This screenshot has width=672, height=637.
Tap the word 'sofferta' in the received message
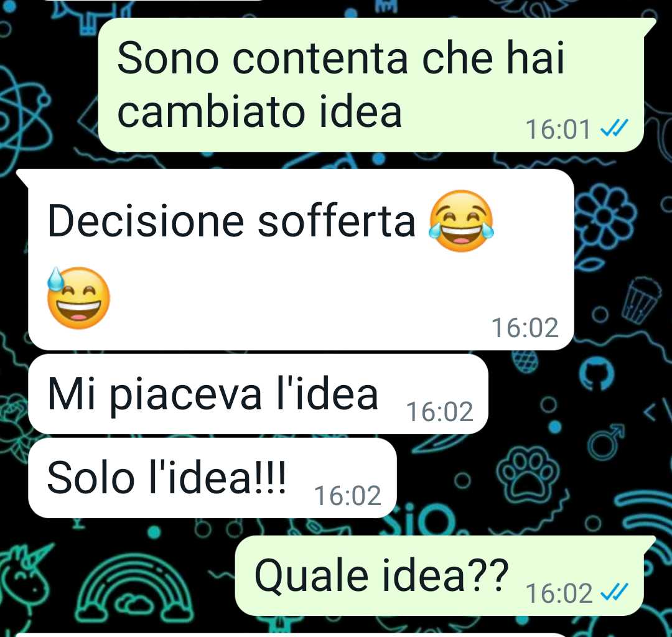click(x=337, y=221)
